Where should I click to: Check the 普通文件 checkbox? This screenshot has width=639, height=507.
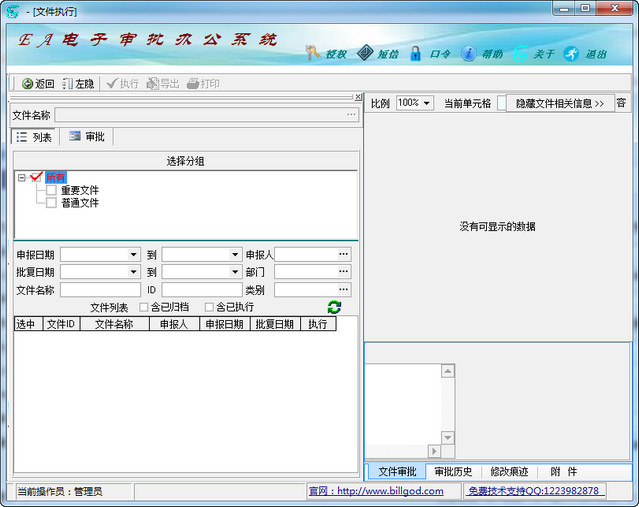pyautogui.click(x=51, y=203)
